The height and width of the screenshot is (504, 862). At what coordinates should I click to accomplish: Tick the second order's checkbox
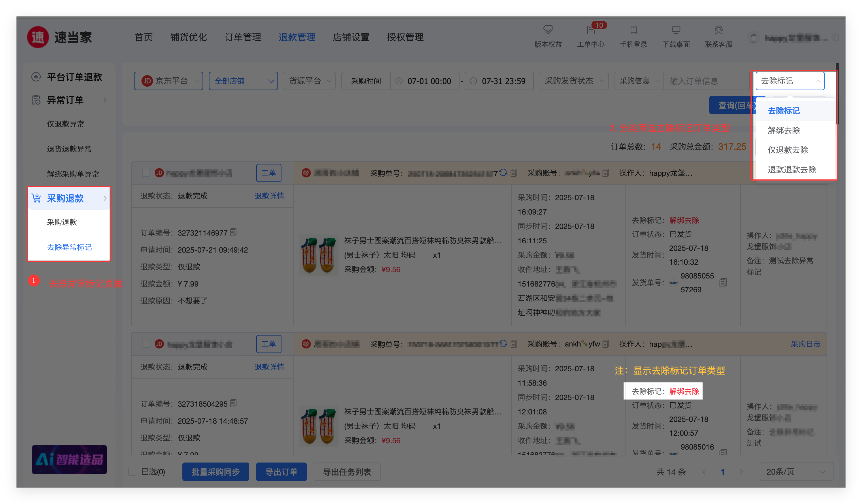pos(146,344)
